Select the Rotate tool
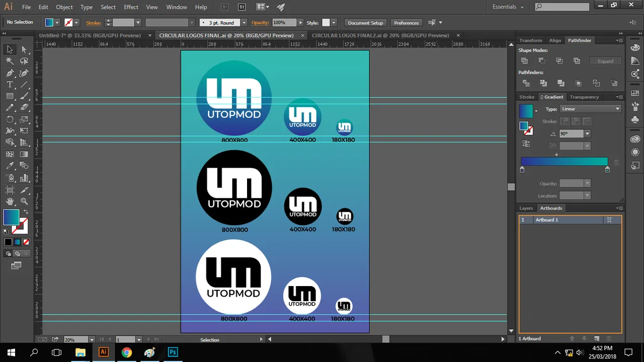 [10, 120]
